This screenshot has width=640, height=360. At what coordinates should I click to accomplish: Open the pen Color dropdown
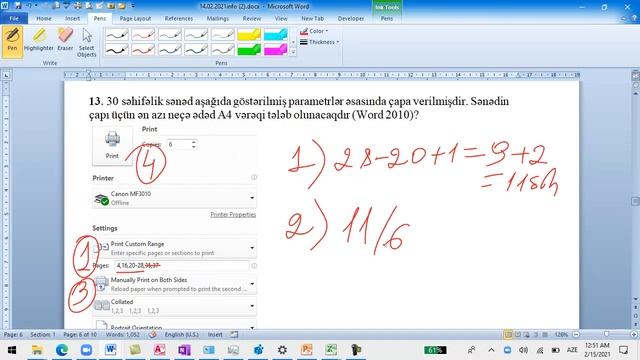314,31
